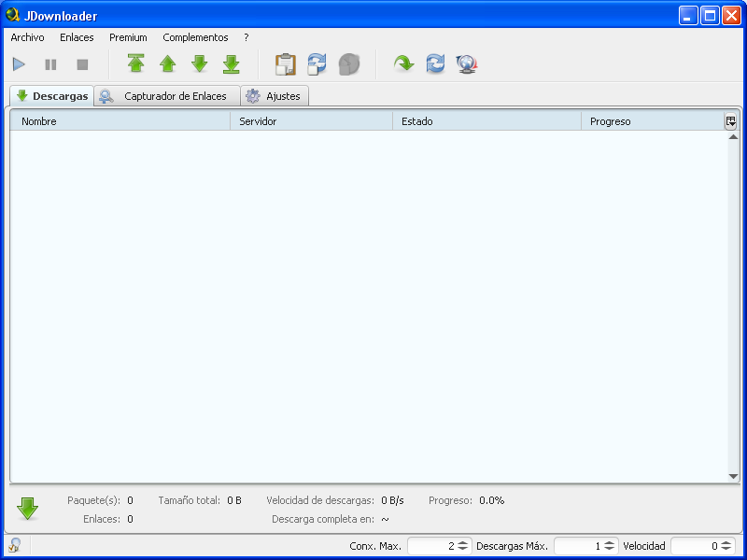Move selected item up one position
The height and width of the screenshot is (560, 747).
point(168,63)
